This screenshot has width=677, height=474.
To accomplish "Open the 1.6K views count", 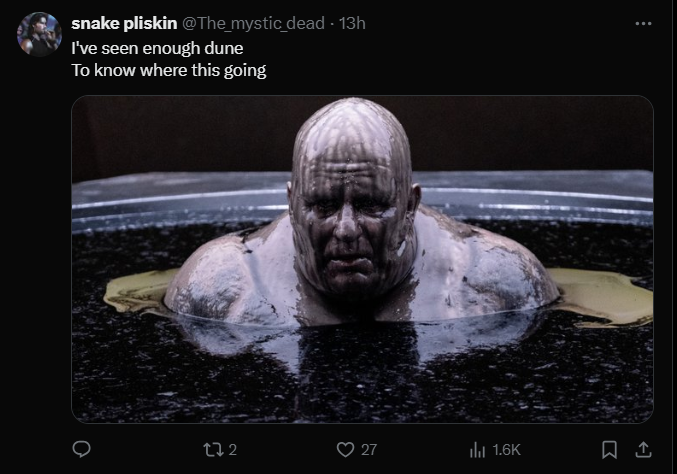I will [x=506, y=450].
